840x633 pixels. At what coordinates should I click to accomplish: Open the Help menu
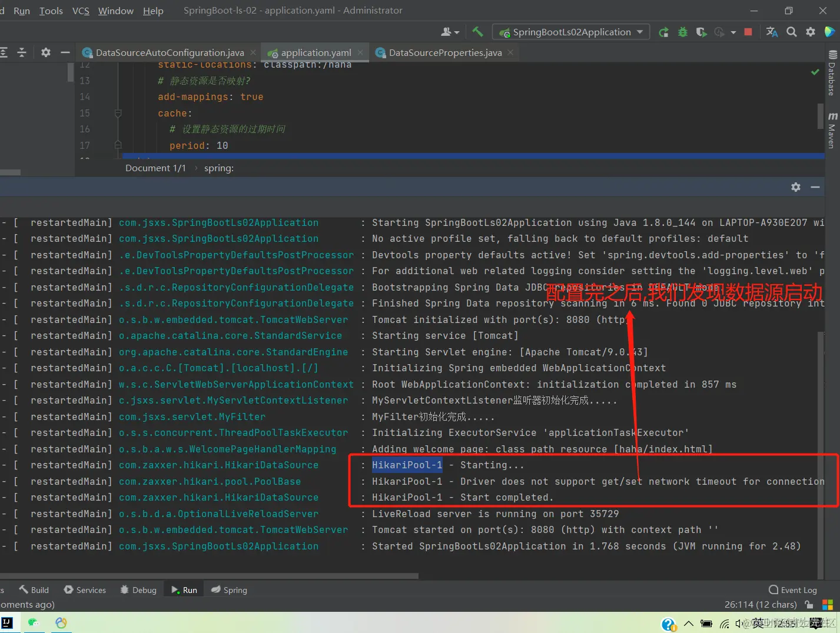pos(153,11)
